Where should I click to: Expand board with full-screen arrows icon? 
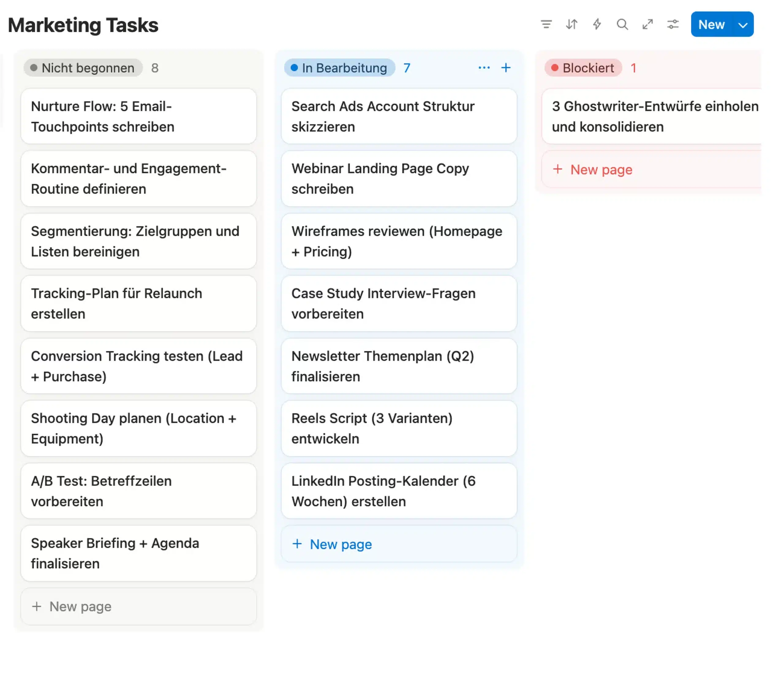click(x=647, y=25)
